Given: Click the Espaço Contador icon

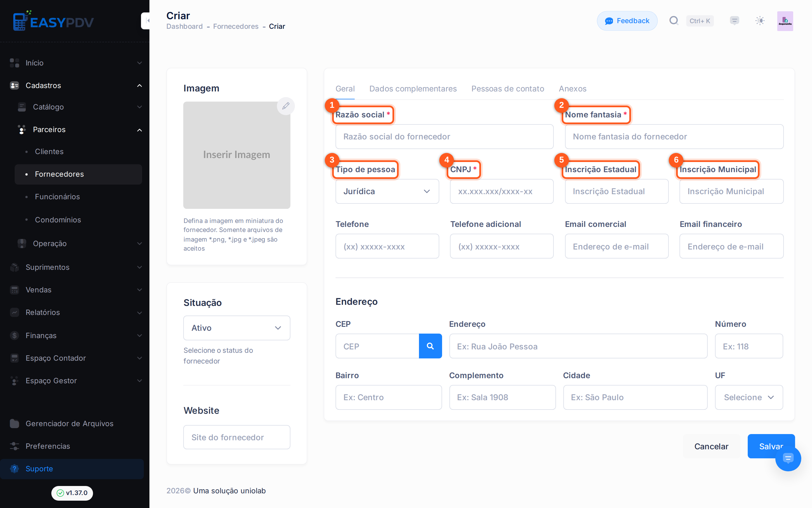Looking at the screenshot, I should (x=14, y=358).
